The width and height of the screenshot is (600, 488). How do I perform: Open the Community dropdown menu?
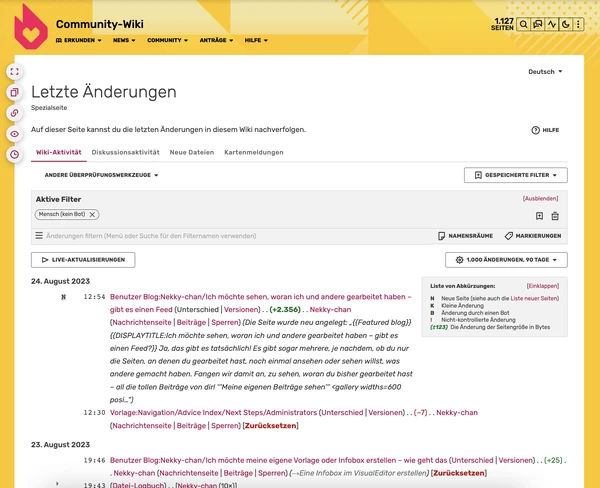(x=168, y=40)
